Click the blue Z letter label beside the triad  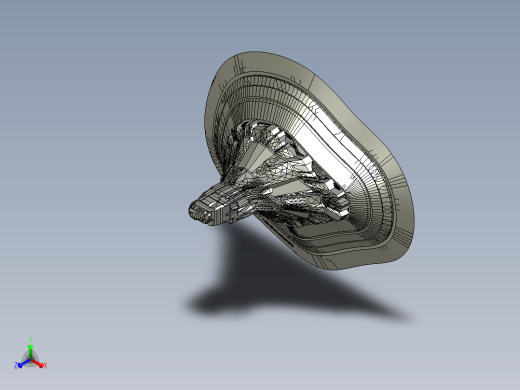[16, 366]
